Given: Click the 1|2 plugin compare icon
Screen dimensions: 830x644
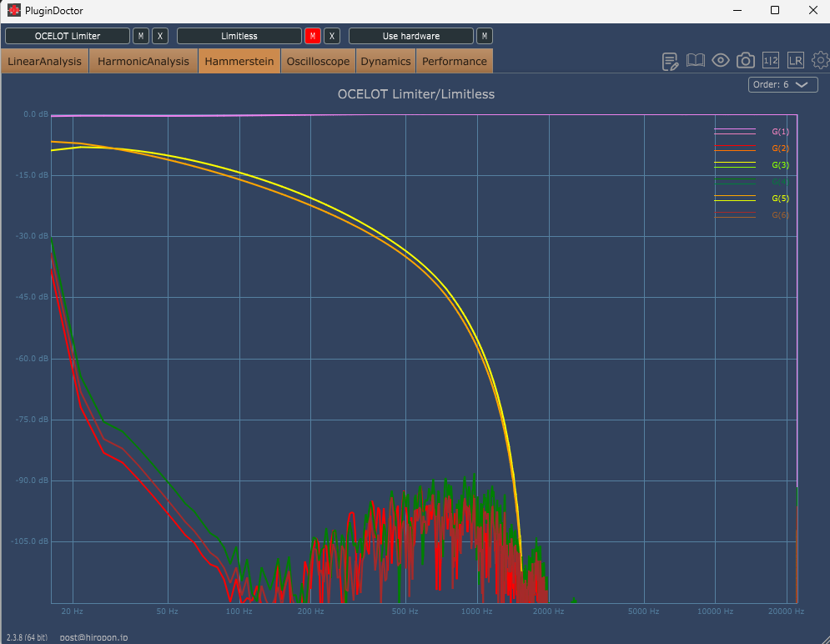Looking at the screenshot, I should pos(771,60).
